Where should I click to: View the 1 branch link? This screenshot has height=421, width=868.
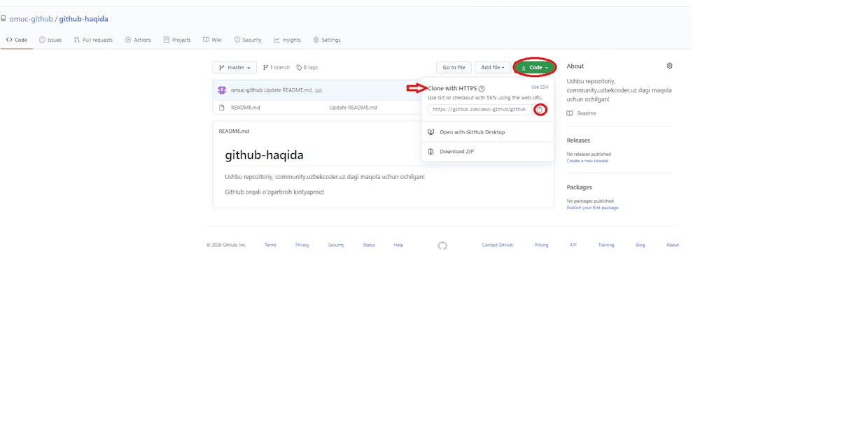(276, 68)
